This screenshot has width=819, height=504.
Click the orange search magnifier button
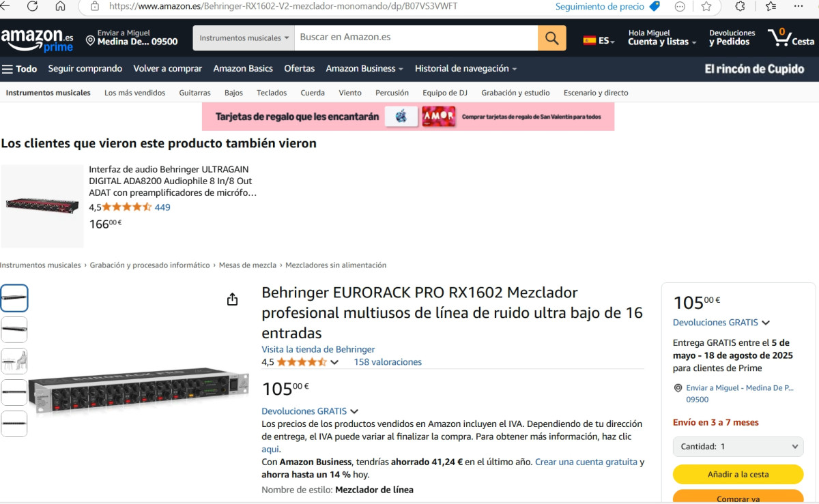pos(551,38)
